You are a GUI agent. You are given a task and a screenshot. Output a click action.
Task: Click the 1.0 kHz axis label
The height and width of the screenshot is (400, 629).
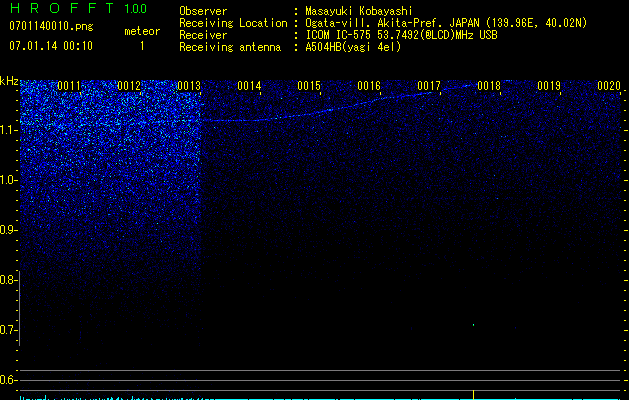pos(7,180)
